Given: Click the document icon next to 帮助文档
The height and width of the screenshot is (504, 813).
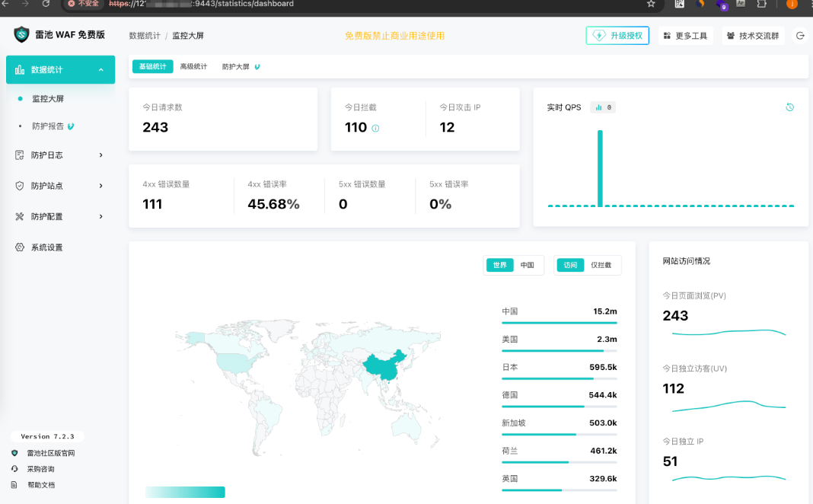Looking at the screenshot, I should pos(14,485).
